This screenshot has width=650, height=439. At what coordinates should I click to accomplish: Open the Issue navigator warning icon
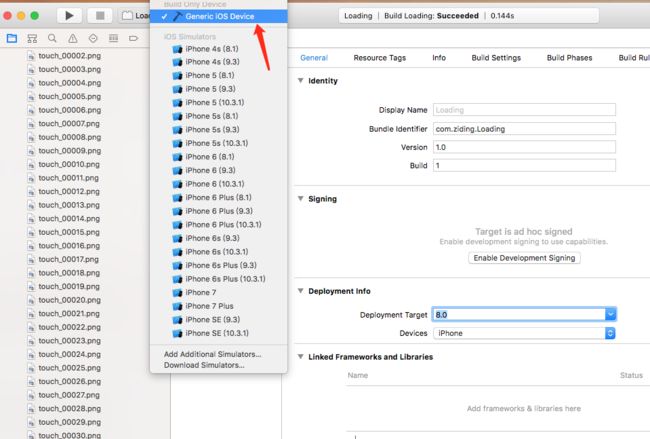point(73,39)
